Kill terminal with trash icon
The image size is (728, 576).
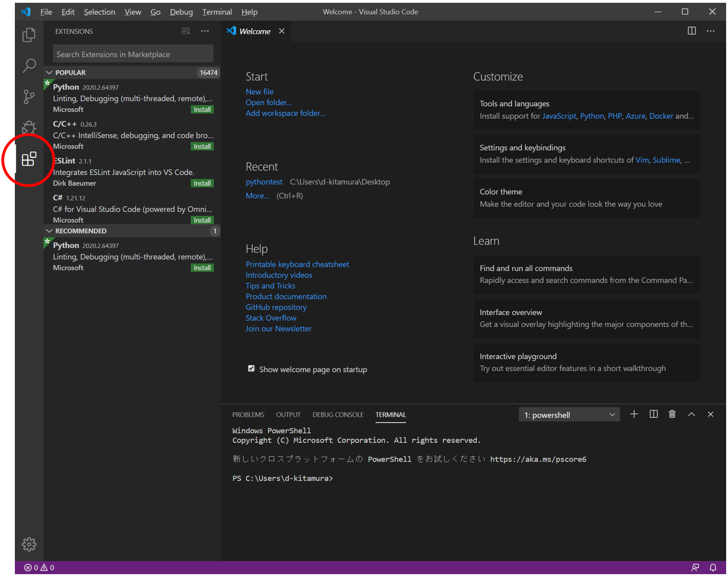click(672, 414)
